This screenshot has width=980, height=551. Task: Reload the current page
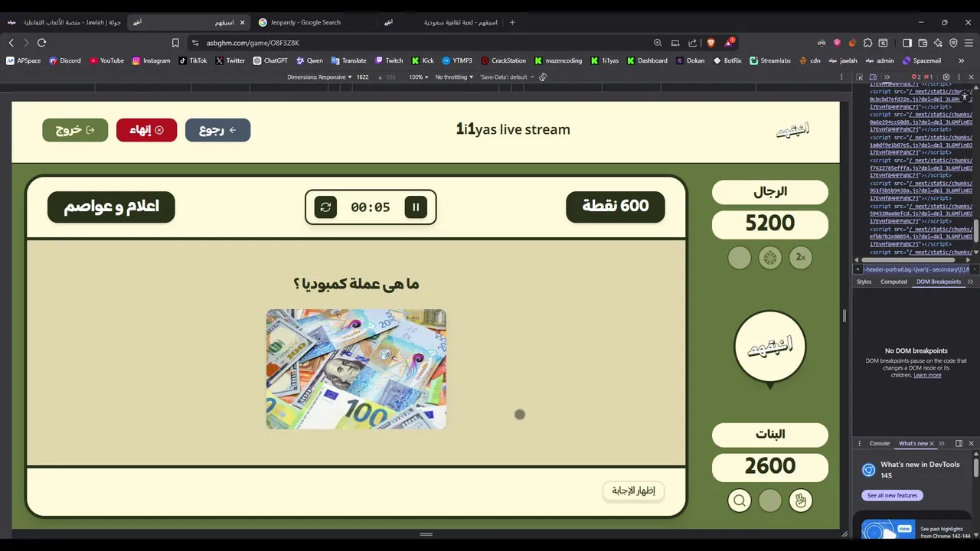pyautogui.click(x=41, y=43)
